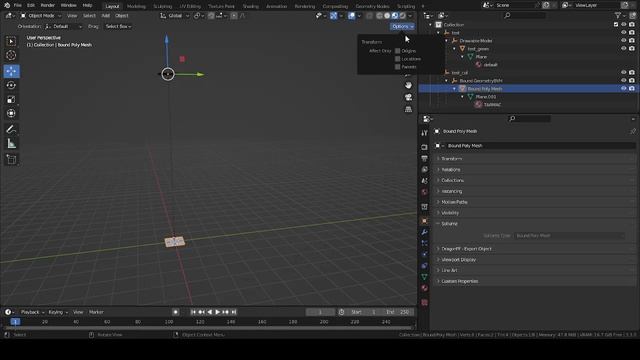Hide Bound Poly Mesh with eye icon
640x360 pixels.
click(624, 88)
